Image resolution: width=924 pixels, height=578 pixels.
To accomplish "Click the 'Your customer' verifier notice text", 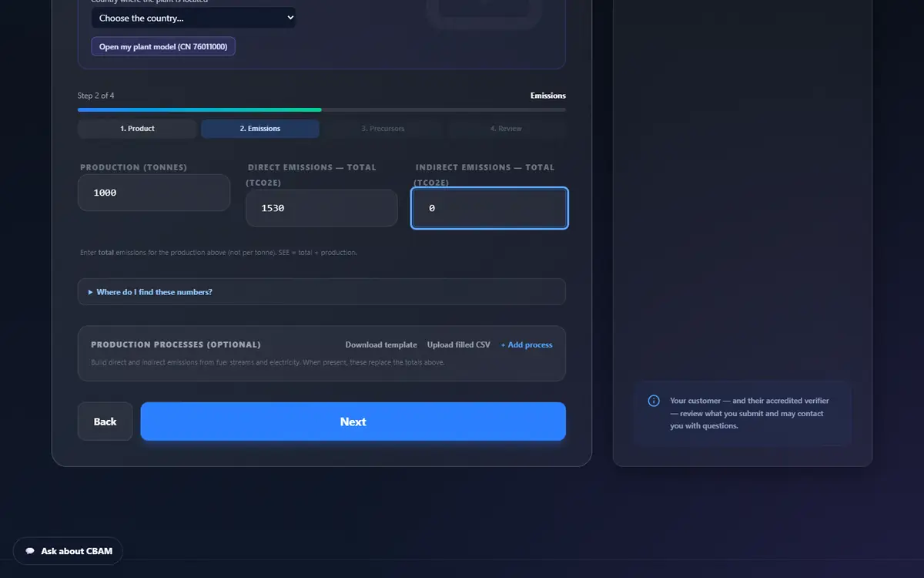I will (750, 413).
